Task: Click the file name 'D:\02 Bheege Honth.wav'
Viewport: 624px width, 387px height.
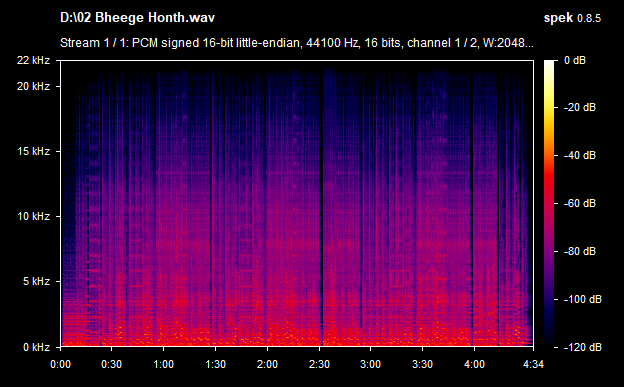Action: (x=137, y=18)
